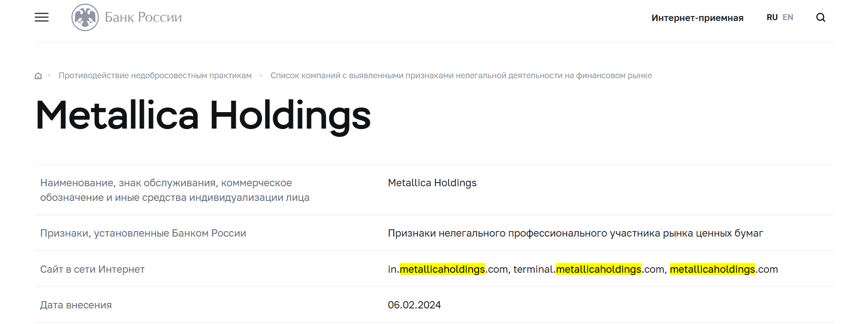Screen dimensions: 868x324
Task: Click the Metallica Holdings name value in table
Action: 432,183
